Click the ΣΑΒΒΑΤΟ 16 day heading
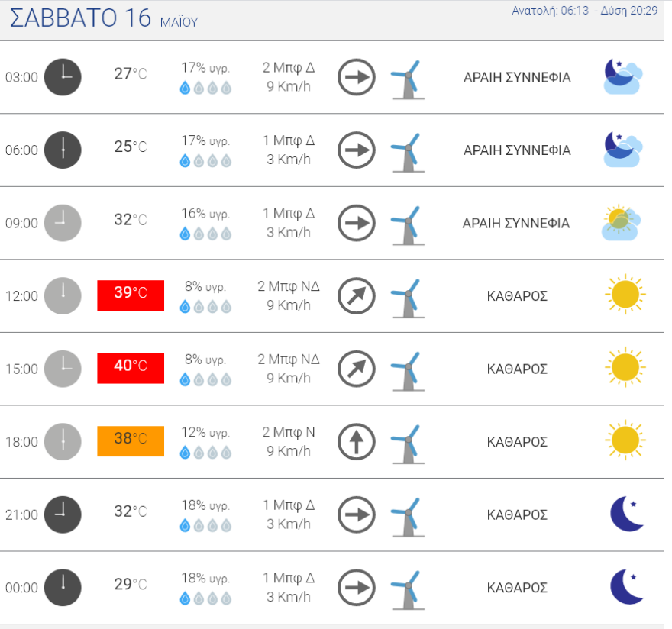672x629 pixels. 81,19
